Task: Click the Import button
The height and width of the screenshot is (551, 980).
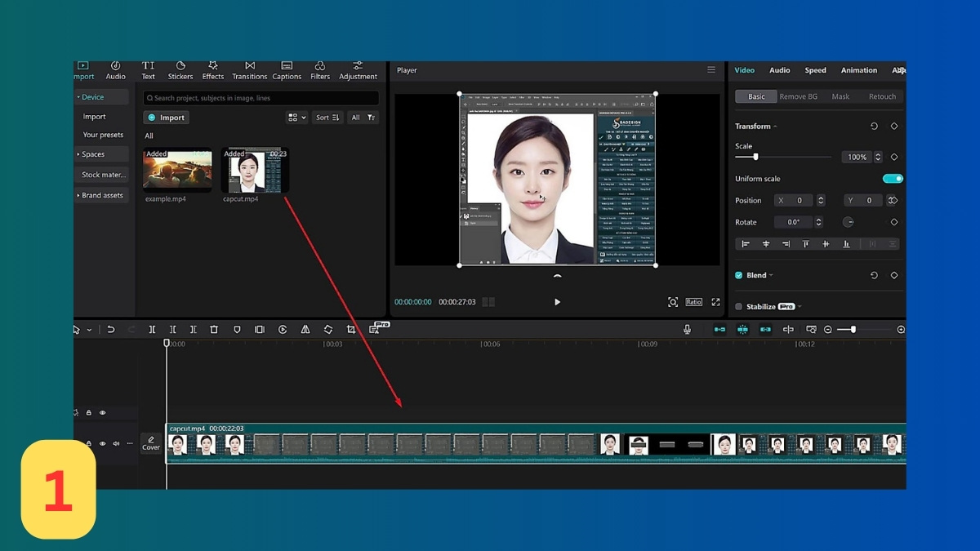Action: tap(166, 117)
